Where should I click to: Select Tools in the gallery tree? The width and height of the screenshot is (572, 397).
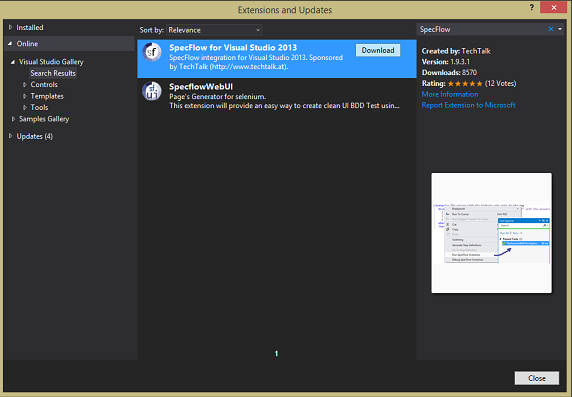point(39,107)
